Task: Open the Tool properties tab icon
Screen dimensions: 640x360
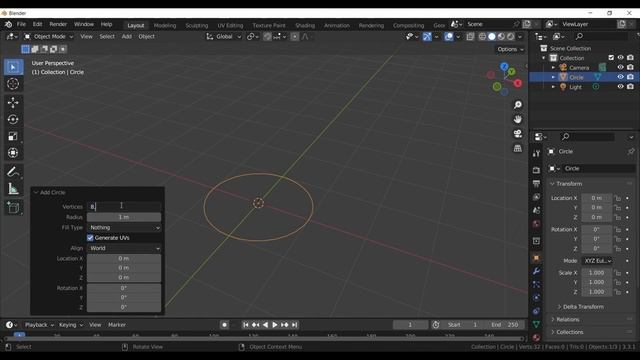Action: pyautogui.click(x=536, y=153)
